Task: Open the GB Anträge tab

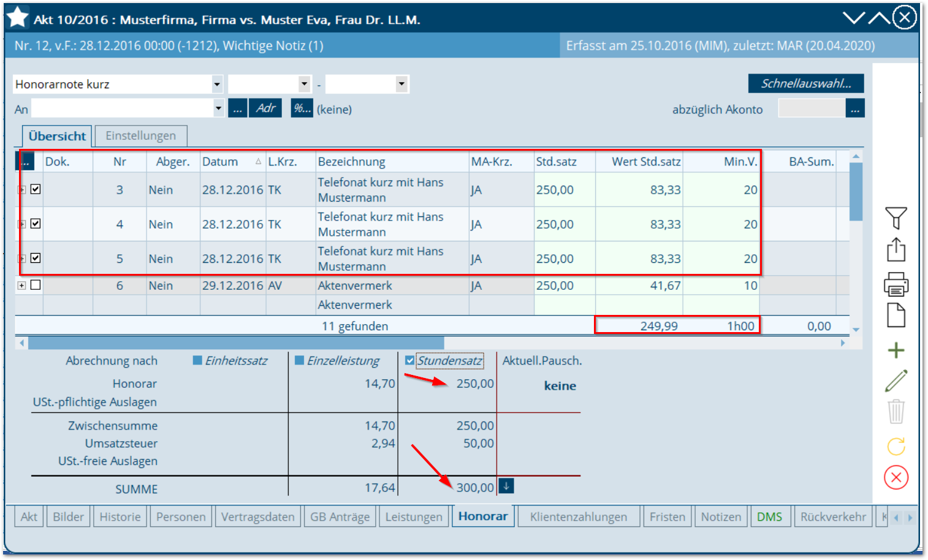Action: click(340, 516)
